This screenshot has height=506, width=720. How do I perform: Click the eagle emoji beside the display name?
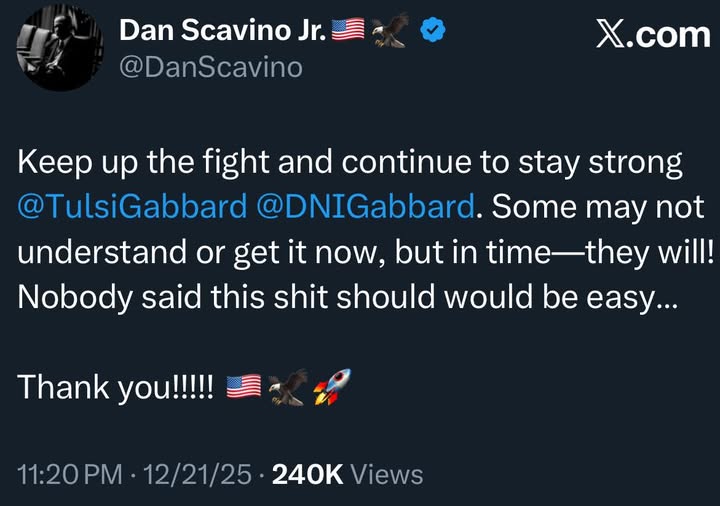[389, 32]
